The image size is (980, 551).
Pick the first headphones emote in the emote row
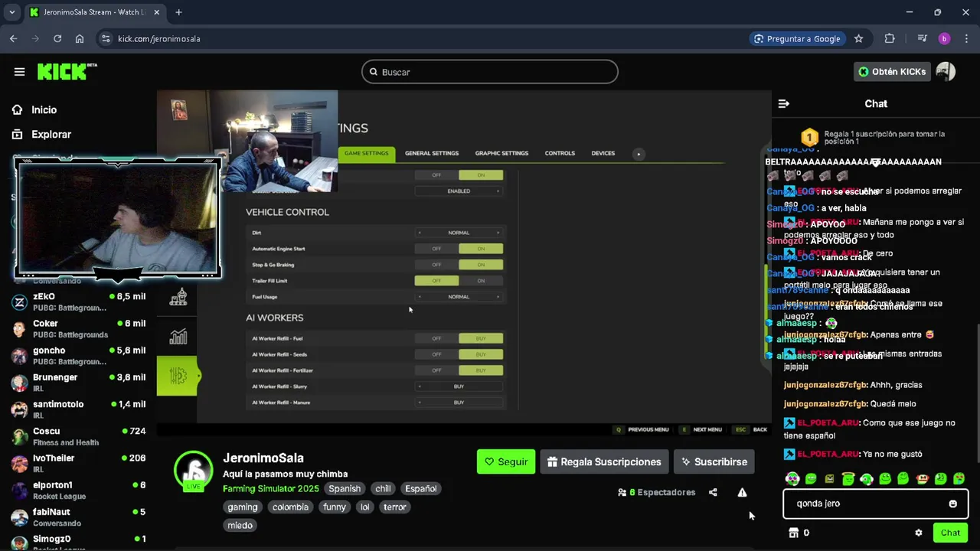792,479
